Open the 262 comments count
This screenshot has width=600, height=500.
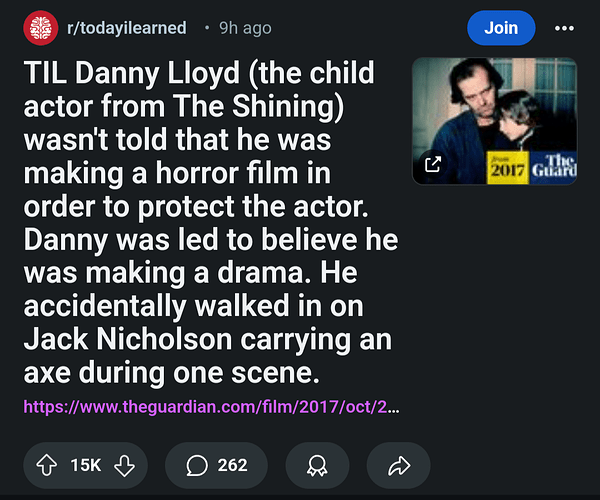[232, 465]
